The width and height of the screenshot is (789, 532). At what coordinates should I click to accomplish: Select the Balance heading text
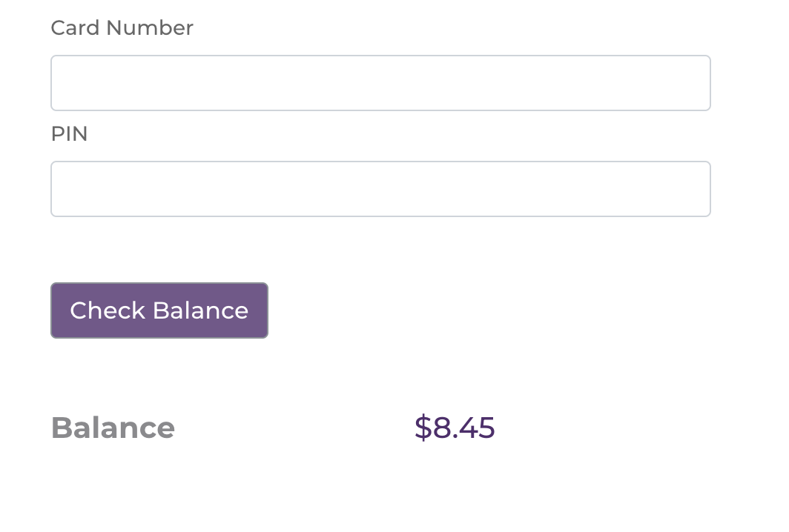tap(113, 428)
